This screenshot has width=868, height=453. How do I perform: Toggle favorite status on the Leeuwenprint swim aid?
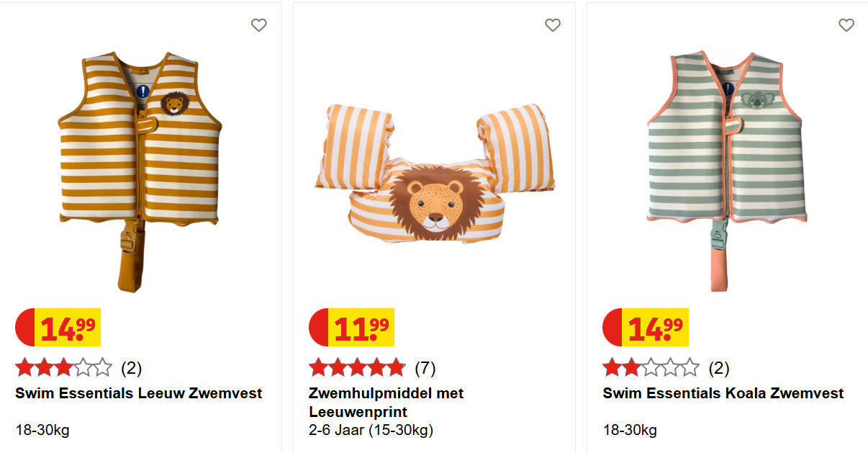(x=553, y=24)
